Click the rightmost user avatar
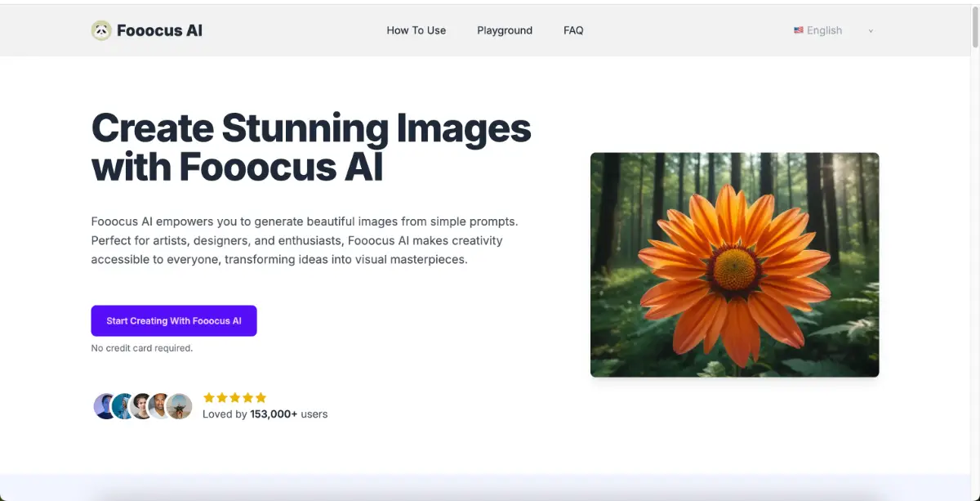The image size is (980, 501). pos(179,405)
